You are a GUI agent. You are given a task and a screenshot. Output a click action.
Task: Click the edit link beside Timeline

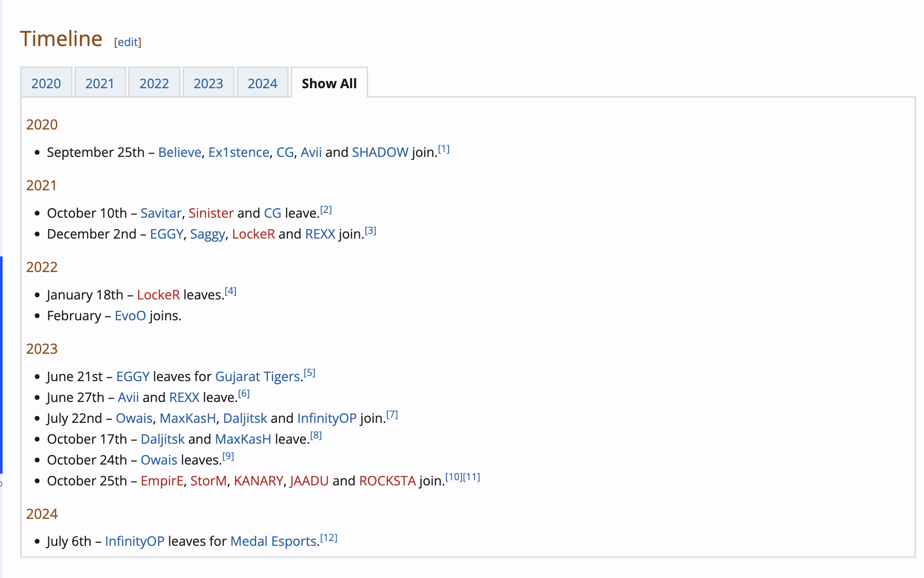point(128,42)
